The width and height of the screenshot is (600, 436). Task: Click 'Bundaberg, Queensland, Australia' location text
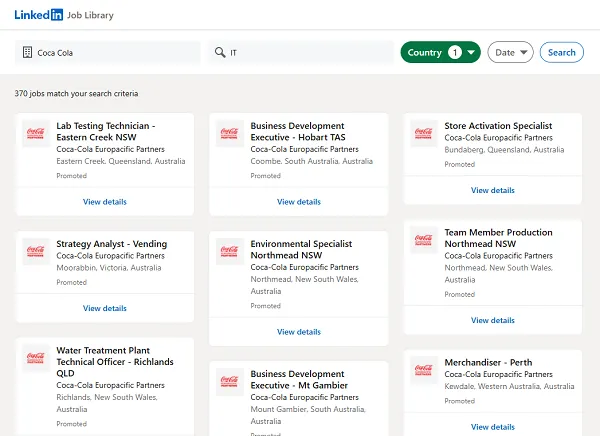[x=504, y=150]
